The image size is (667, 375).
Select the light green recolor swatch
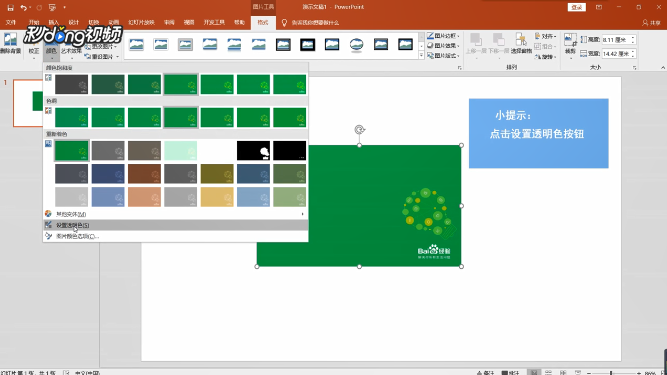click(290, 197)
